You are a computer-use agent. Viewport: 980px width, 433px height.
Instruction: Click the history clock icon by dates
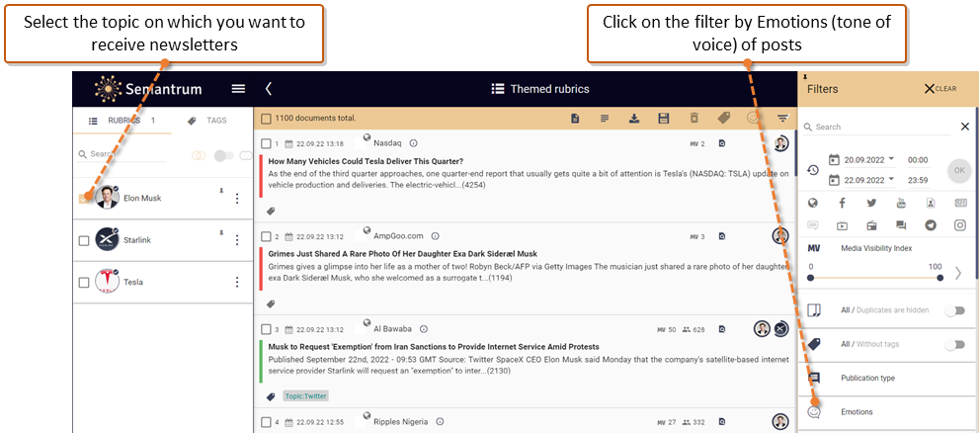[x=812, y=170]
